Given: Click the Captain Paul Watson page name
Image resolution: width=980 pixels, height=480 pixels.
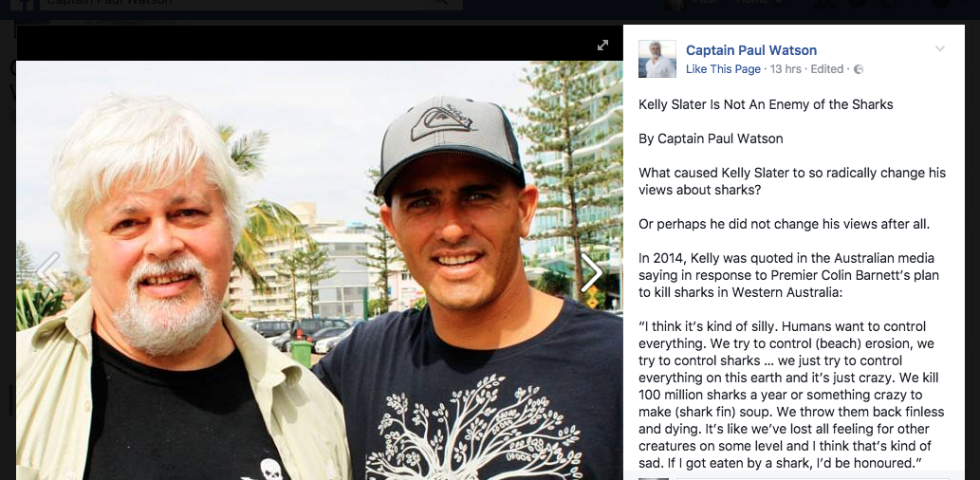Looking at the screenshot, I should point(750,50).
